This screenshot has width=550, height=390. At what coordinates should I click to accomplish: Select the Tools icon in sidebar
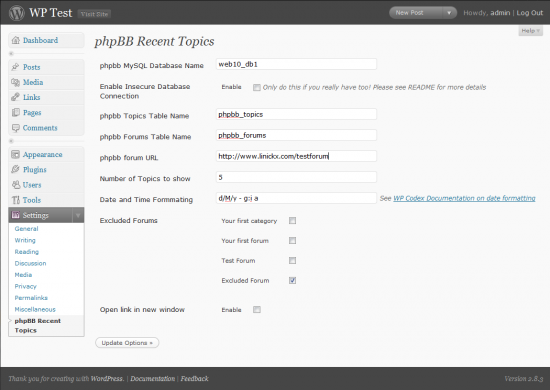[x=16, y=200]
